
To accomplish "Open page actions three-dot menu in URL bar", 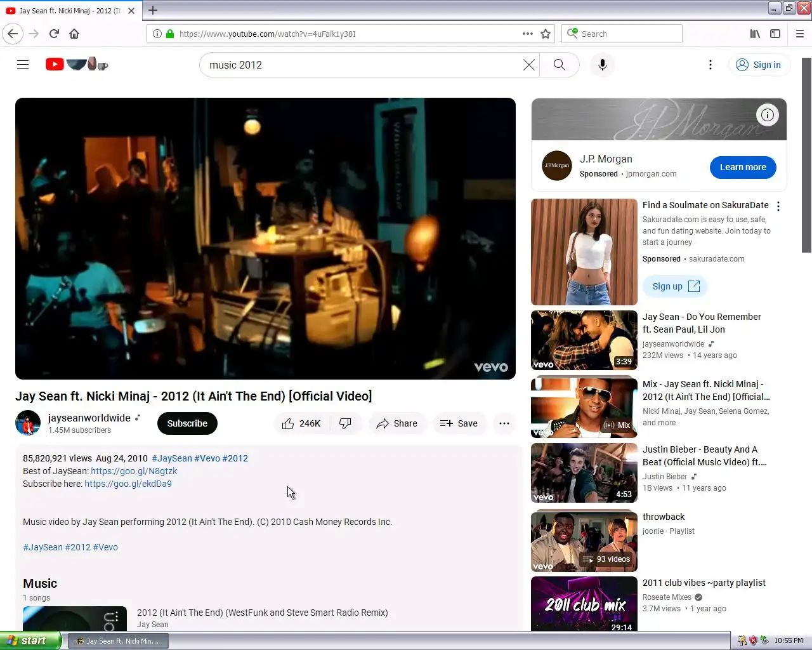I will click(x=527, y=34).
